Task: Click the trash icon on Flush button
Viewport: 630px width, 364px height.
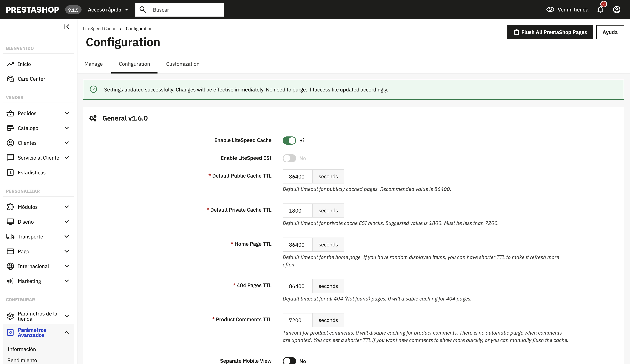Action: click(516, 32)
